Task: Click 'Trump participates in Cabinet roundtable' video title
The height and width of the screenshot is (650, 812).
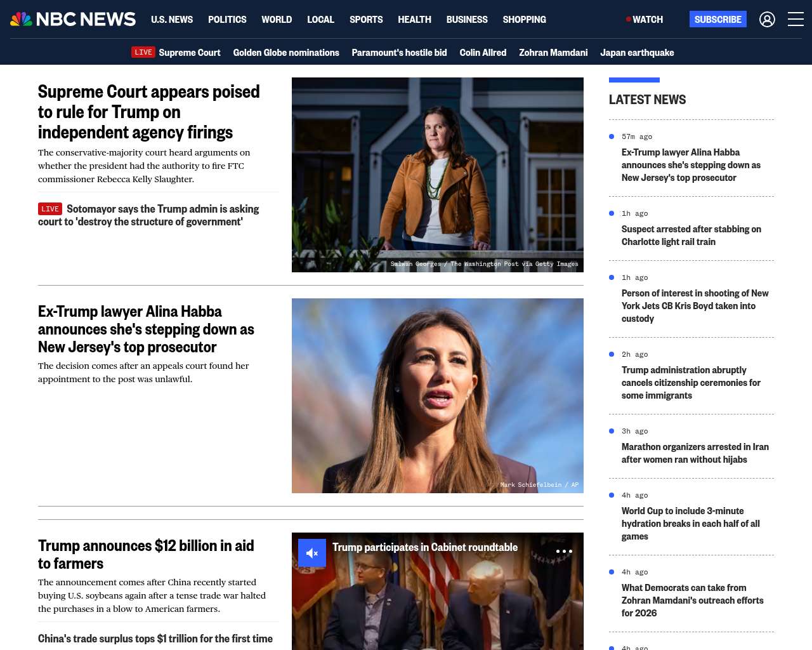Action: pyautogui.click(x=425, y=547)
